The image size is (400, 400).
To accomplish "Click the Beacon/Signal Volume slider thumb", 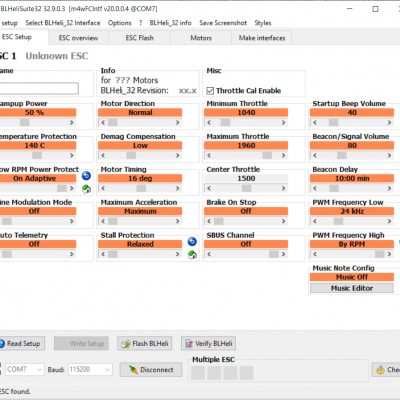I will [x=342, y=155].
